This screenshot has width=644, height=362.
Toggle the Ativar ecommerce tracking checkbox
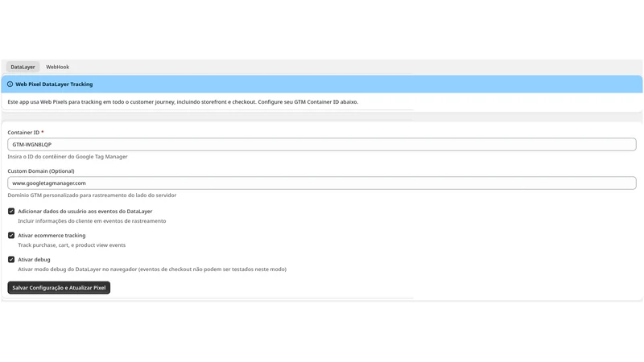coord(11,236)
